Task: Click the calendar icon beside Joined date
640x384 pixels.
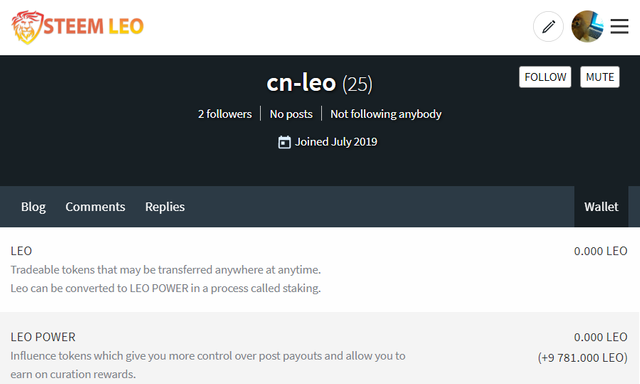Action: [284, 142]
